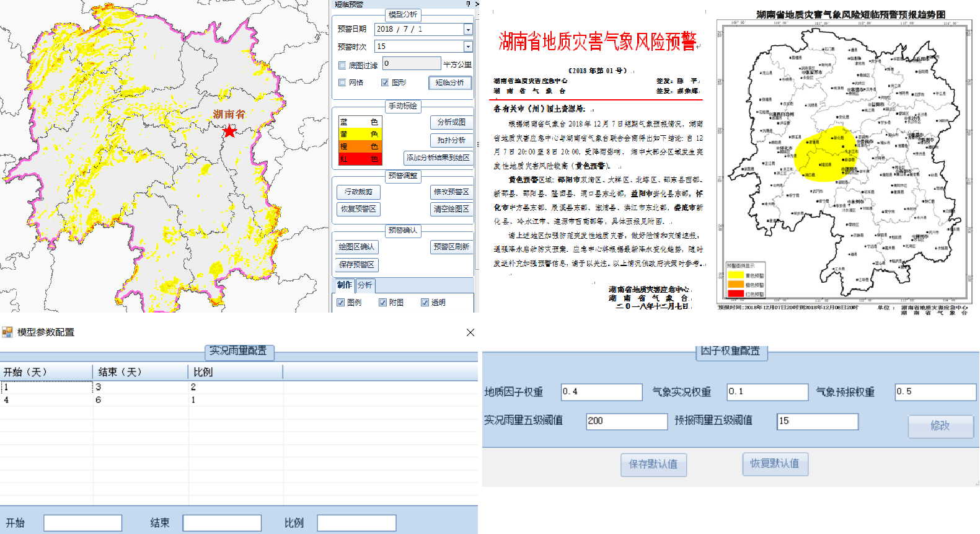
Task: Run the 短临分析 button
Action: pyautogui.click(x=449, y=82)
